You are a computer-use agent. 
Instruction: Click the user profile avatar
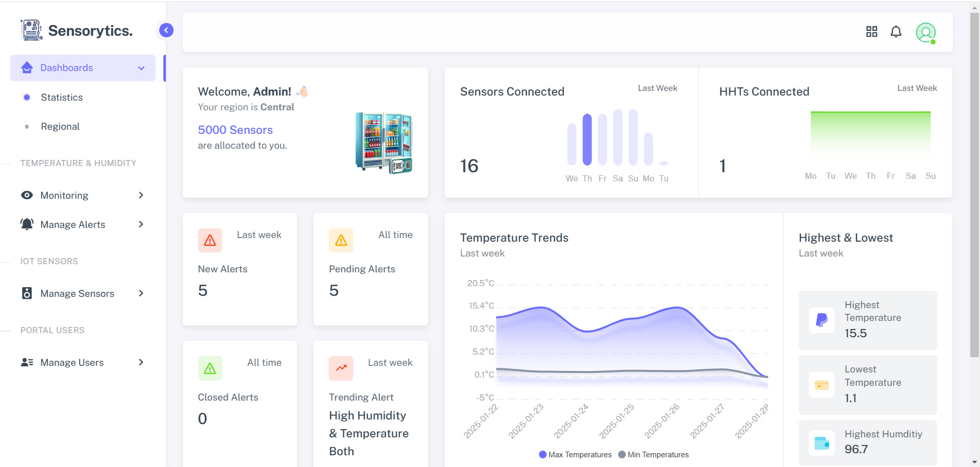point(925,33)
